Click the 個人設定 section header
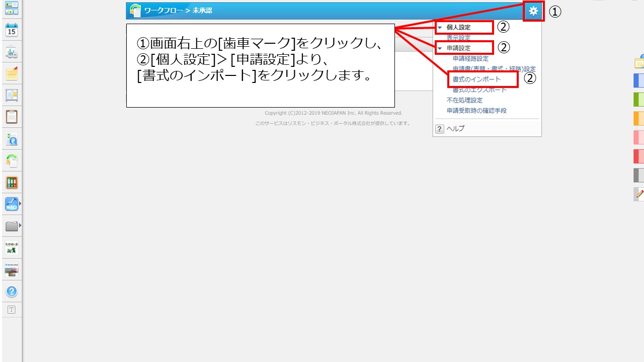Image resolution: width=644 pixels, height=362 pixels. (458, 28)
